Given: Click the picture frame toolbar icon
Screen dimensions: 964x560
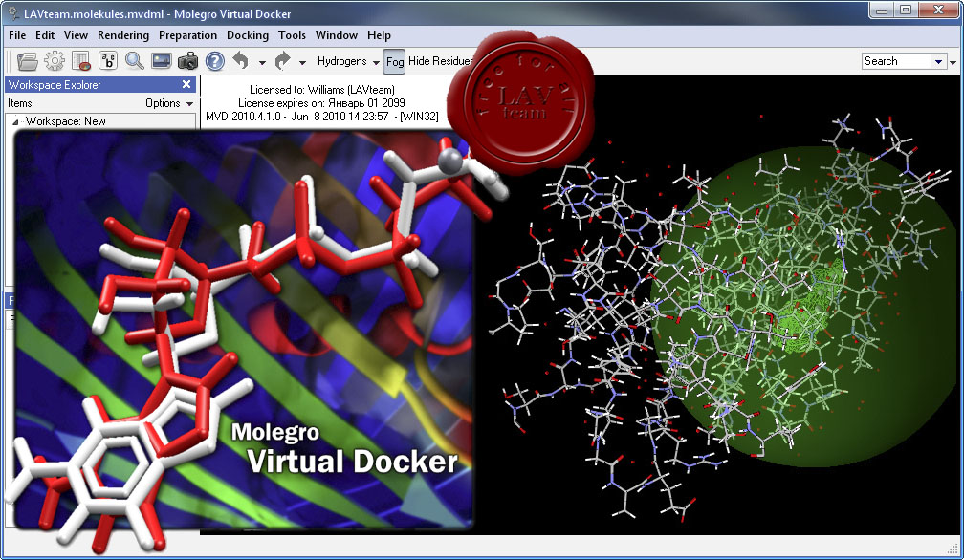Looking at the screenshot, I should [161, 61].
